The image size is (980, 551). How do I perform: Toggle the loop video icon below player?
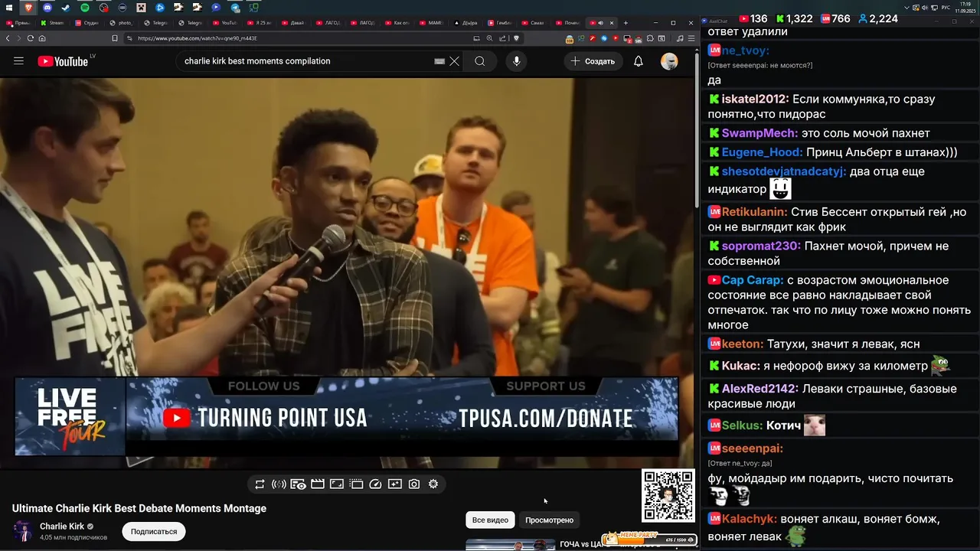260,484
